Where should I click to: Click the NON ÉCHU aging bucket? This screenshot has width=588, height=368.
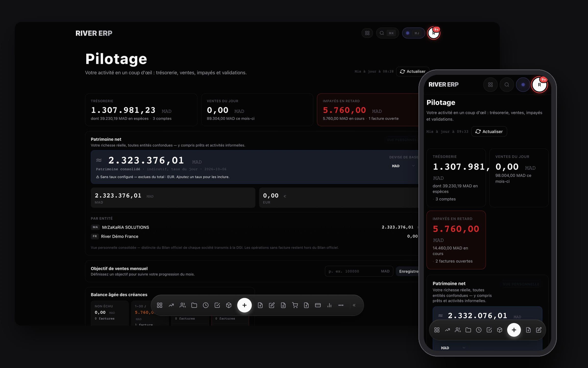[110, 313]
